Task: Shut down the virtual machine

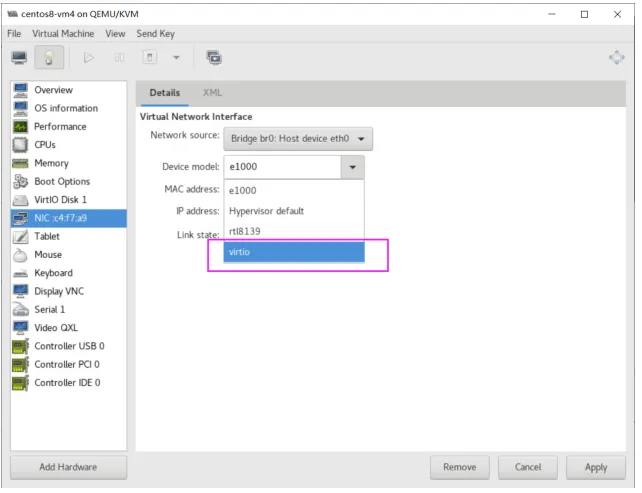Action: click(150, 57)
